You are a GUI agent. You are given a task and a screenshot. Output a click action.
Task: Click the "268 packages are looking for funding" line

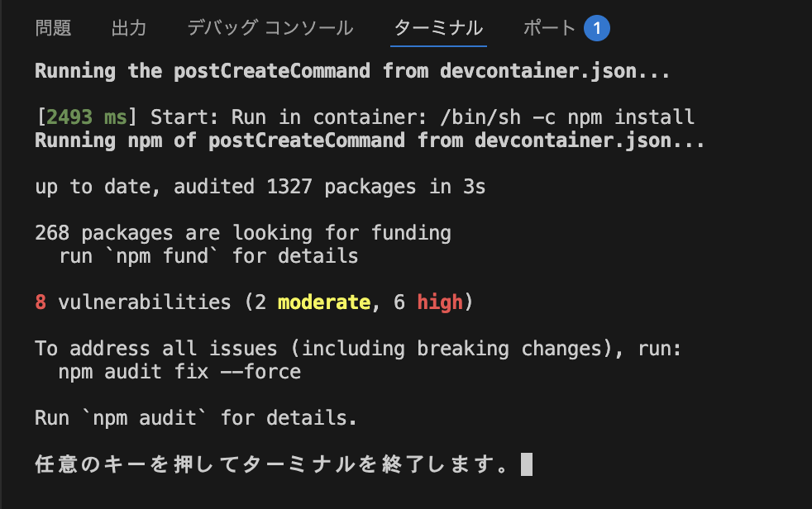coord(241,232)
